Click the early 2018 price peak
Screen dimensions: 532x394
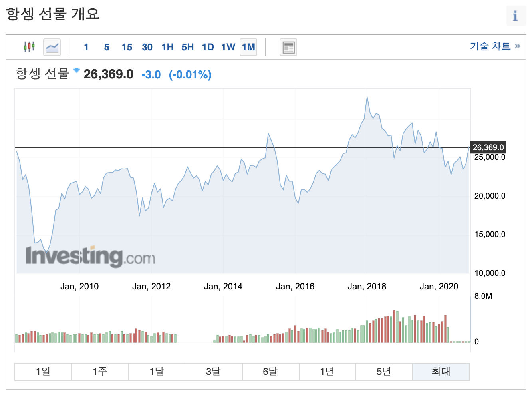367,97
